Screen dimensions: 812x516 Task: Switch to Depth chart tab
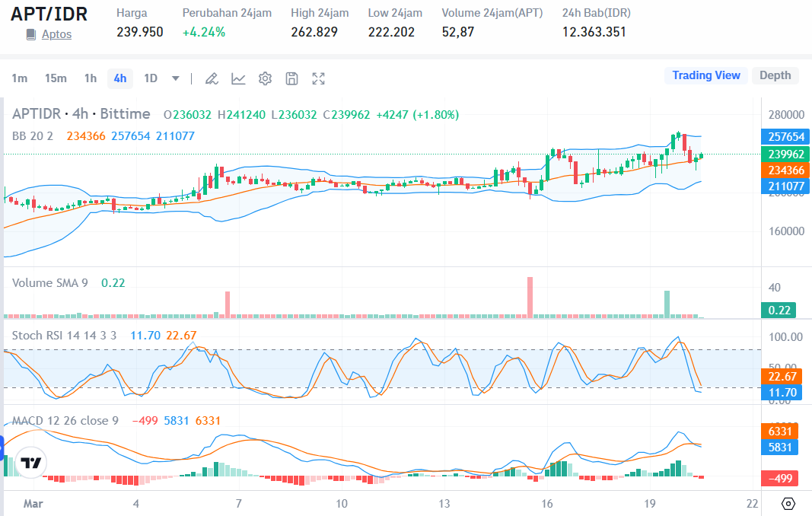coord(775,75)
